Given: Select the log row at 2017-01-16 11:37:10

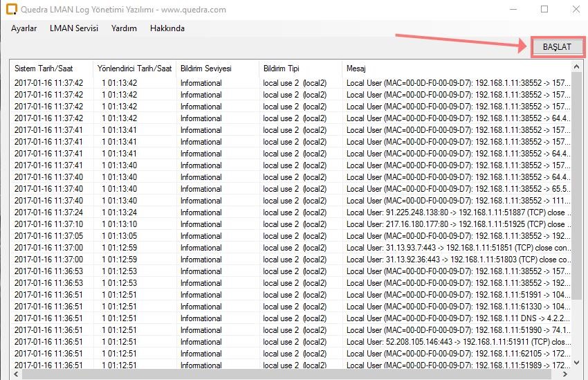Looking at the screenshot, I should (48, 224).
